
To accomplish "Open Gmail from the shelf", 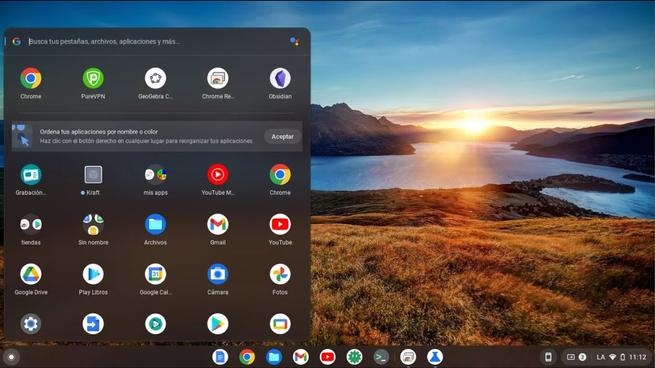I will 301,357.
